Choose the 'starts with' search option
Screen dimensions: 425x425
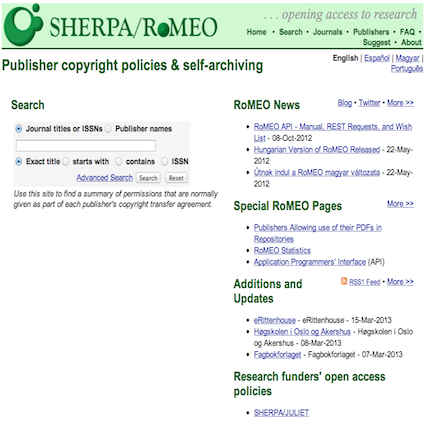tap(66, 162)
